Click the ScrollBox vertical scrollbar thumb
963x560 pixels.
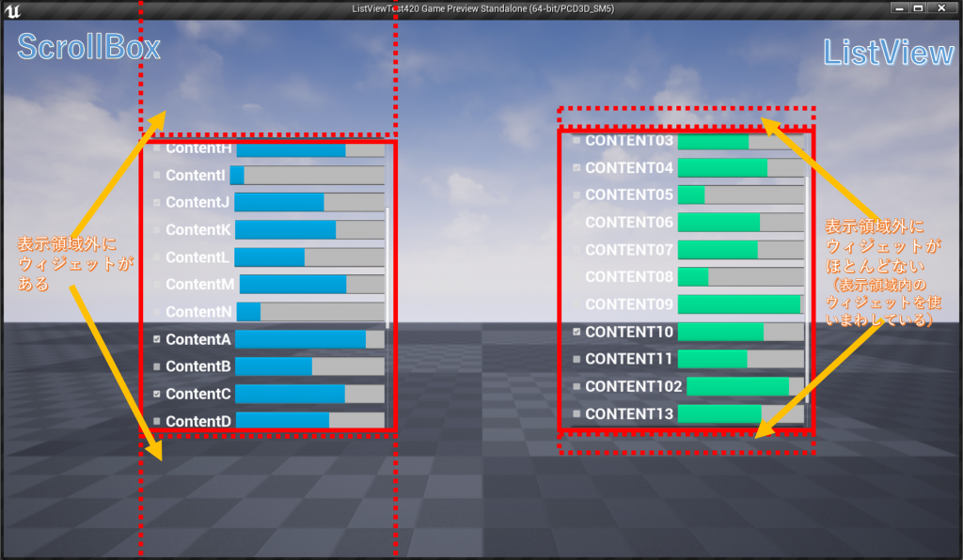tap(387, 267)
